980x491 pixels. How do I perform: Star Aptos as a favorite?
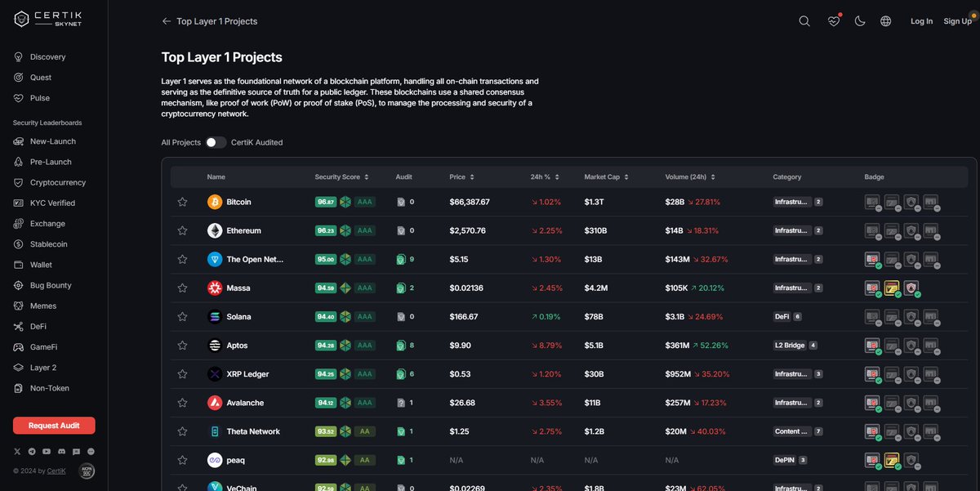tap(182, 346)
